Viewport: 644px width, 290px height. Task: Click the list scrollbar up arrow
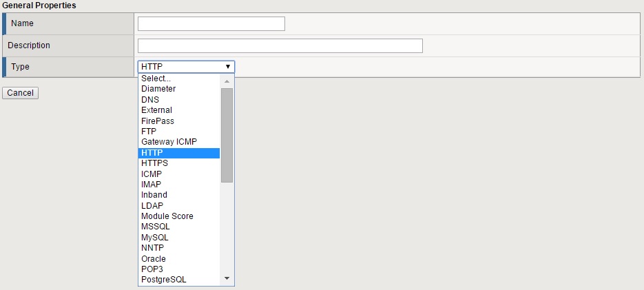pos(227,81)
